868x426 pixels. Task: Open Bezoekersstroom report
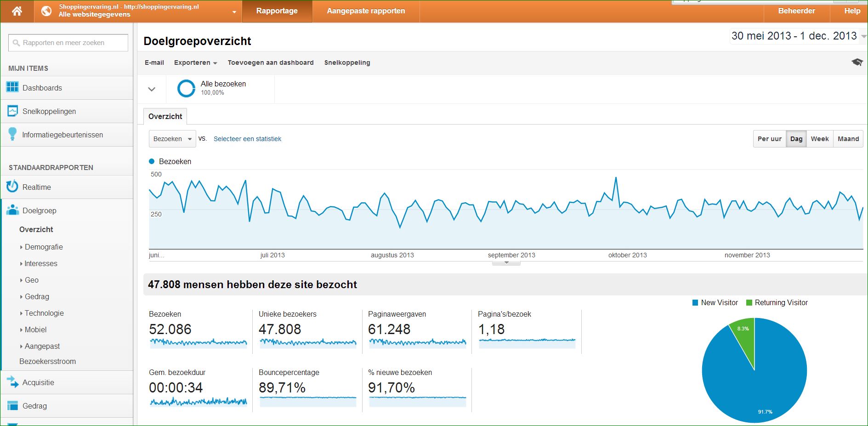pyautogui.click(x=48, y=361)
